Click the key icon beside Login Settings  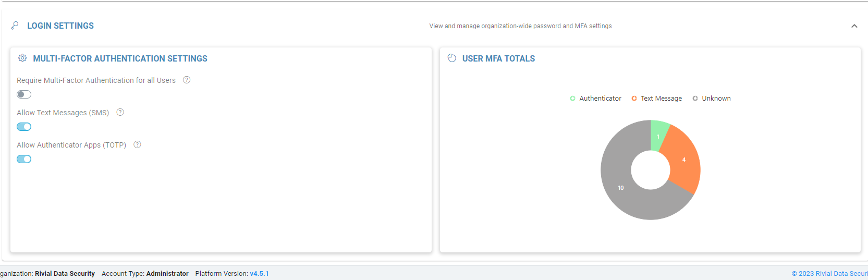(x=15, y=26)
